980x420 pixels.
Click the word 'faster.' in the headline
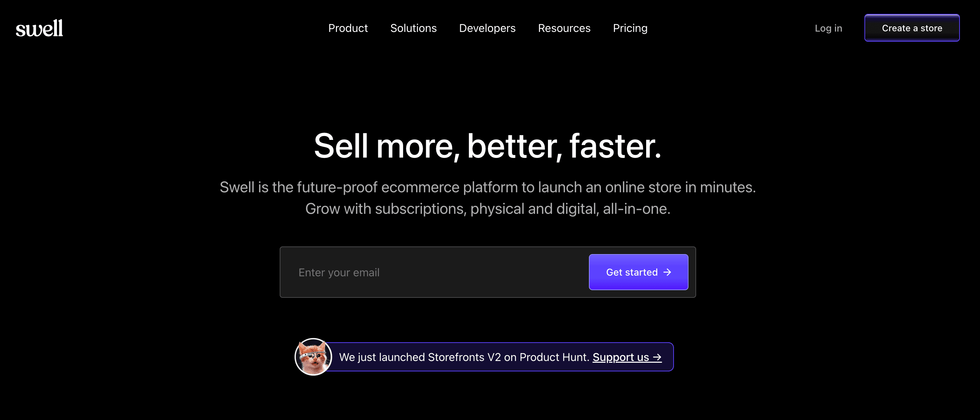coord(615,146)
